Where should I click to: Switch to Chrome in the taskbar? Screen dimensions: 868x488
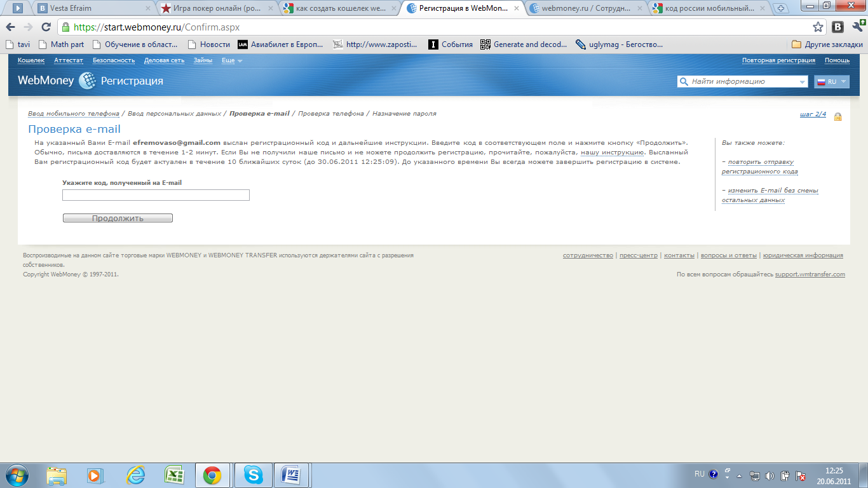[x=212, y=475]
